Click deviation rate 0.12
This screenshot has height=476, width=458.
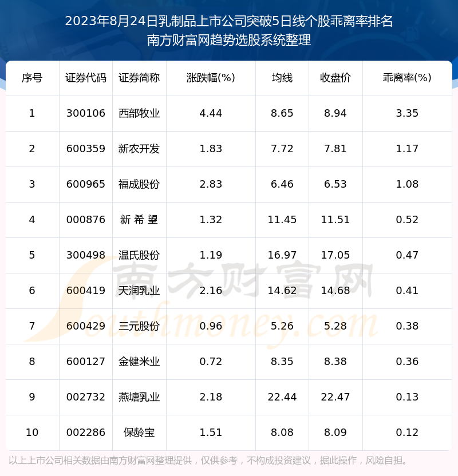tap(407, 433)
